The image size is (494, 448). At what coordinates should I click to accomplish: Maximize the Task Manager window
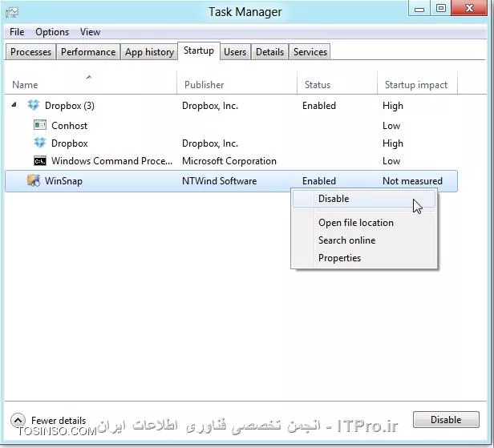tap(441, 8)
